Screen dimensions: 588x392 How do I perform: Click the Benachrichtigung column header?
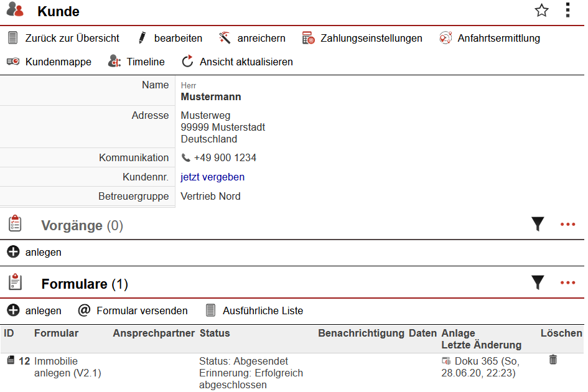361,333
